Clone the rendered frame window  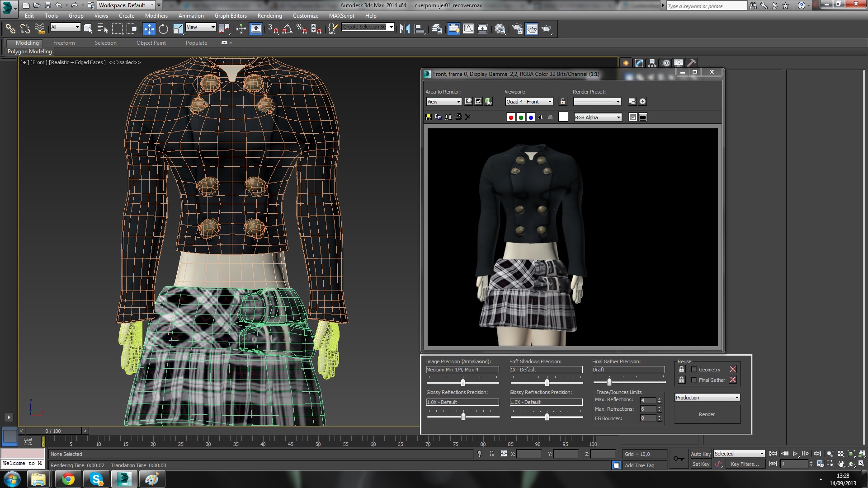point(448,117)
